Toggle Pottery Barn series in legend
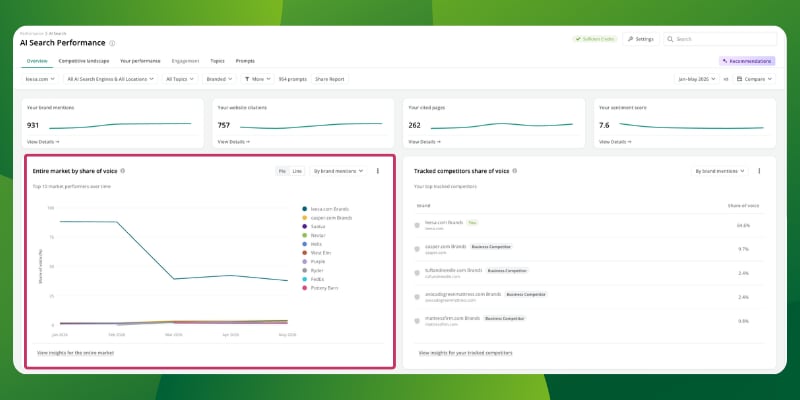Viewport: 800px width, 400px height. click(320, 288)
